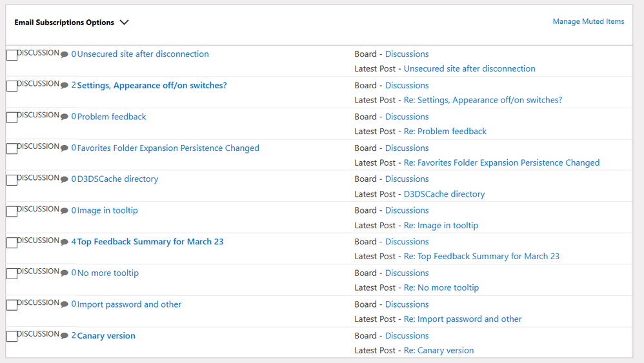Click the comment bubble icon next to Canary version
The height and width of the screenshot is (363, 644).
(64, 336)
